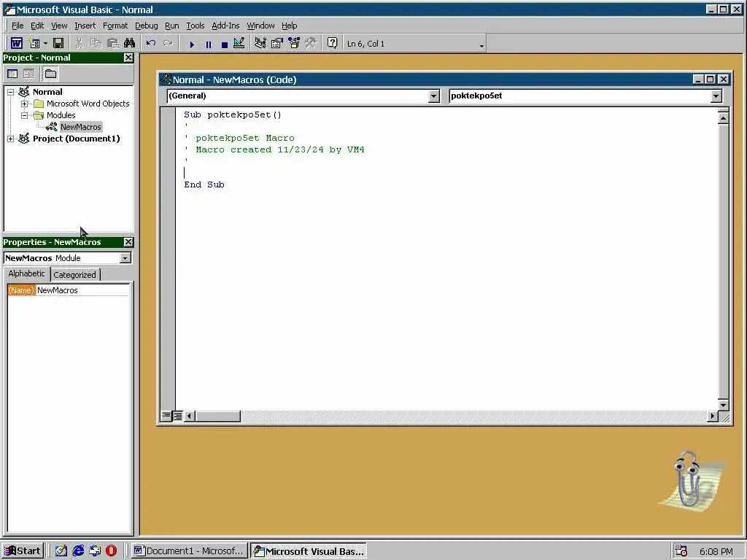Click the Copy toolbar icon
This screenshot has width=747, height=560.
96,43
